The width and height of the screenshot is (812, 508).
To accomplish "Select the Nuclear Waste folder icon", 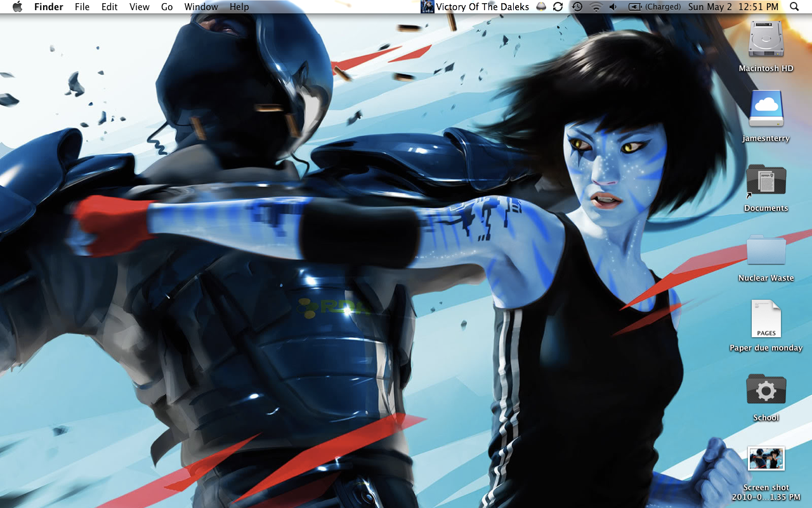I will (x=766, y=250).
